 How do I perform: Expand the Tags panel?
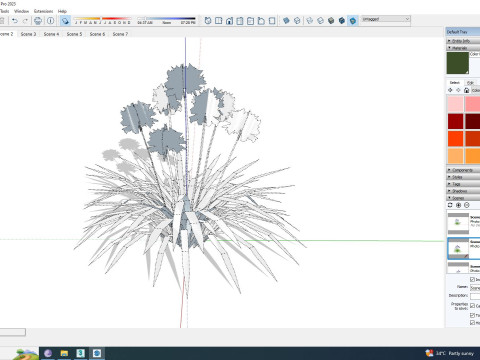[463, 184]
